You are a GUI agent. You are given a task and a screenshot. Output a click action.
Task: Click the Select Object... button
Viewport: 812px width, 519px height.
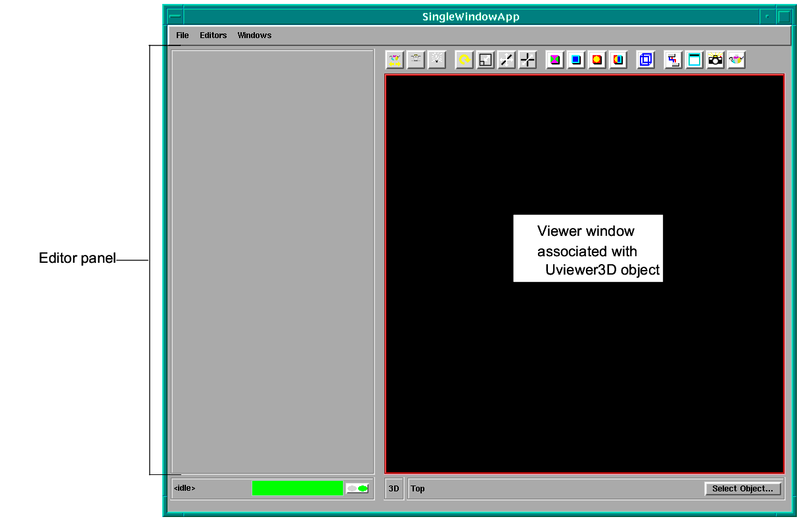click(x=742, y=489)
